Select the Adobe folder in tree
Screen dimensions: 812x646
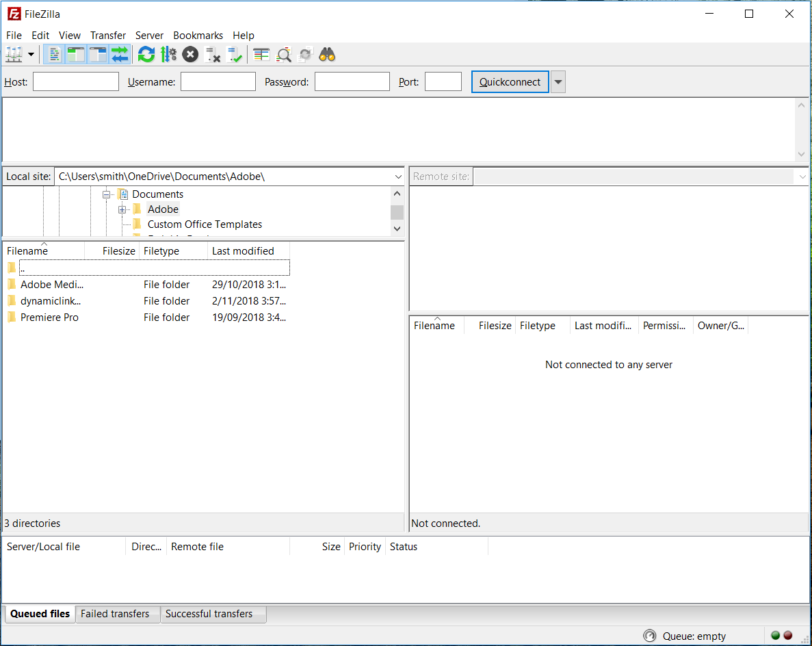(163, 209)
